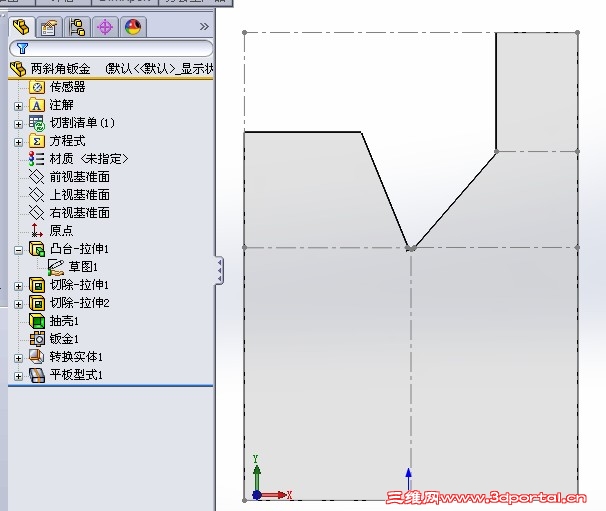The width and height of the screenshot is (606, 511).
Task: Select the 草图1 sketch entry
Action: pyautogui.click(x=83, y=267)
